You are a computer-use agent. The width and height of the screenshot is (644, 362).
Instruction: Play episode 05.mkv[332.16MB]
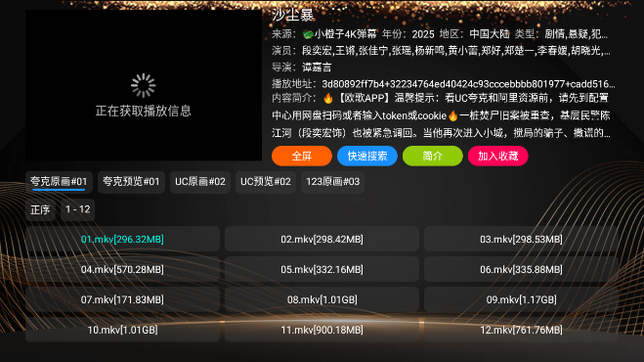point(322,269)
